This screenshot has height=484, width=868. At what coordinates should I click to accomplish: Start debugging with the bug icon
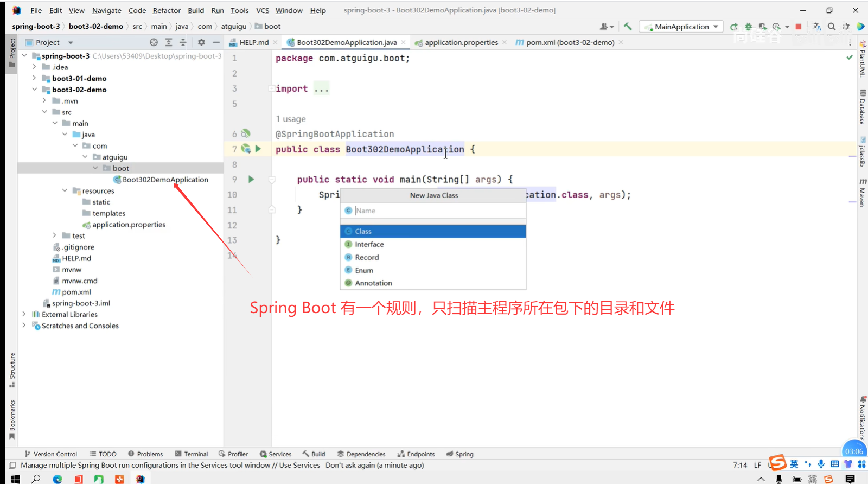click(x=749, y=26)
